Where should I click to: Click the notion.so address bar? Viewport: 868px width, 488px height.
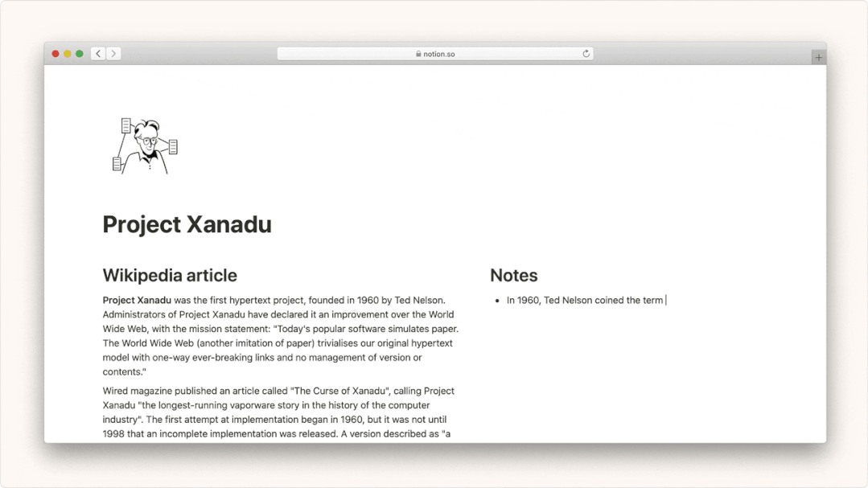pyautogui.click(x=435, y=54)
